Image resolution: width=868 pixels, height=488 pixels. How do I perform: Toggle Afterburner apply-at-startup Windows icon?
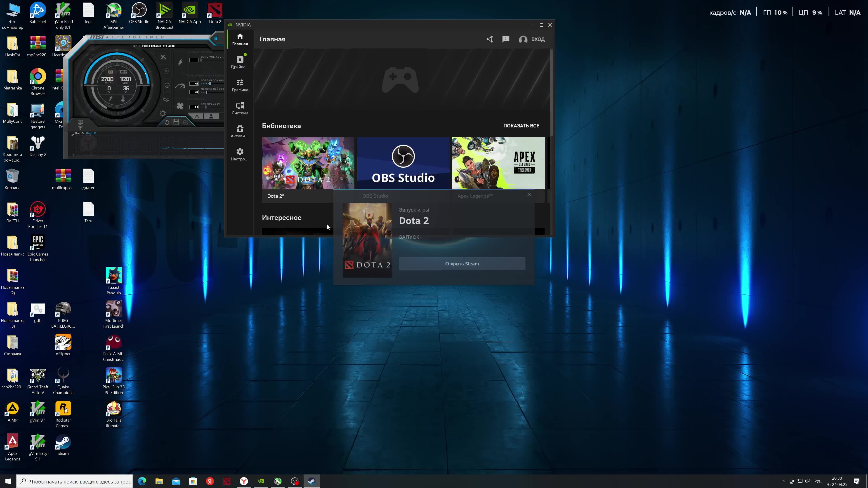pyautogui.click(x=216, y=38)
